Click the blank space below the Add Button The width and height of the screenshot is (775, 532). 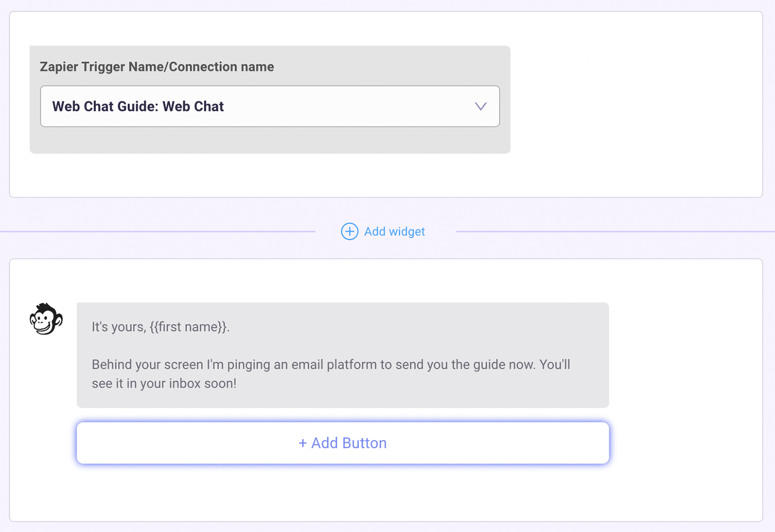342,491
